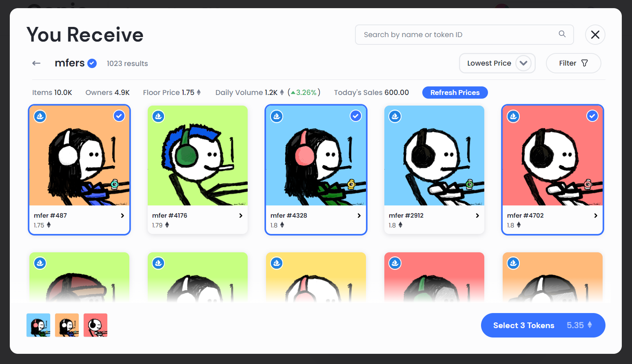Click the funnel icon in Filter
This screenshot has width=632, height=364.
coord(584,63)
